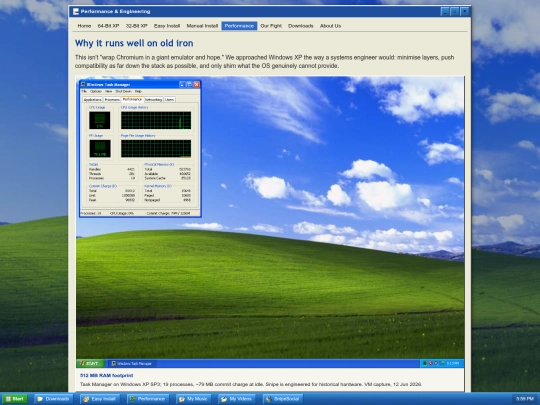
Task: Open the Our Fight tab
Action: (x=271, y=26)
